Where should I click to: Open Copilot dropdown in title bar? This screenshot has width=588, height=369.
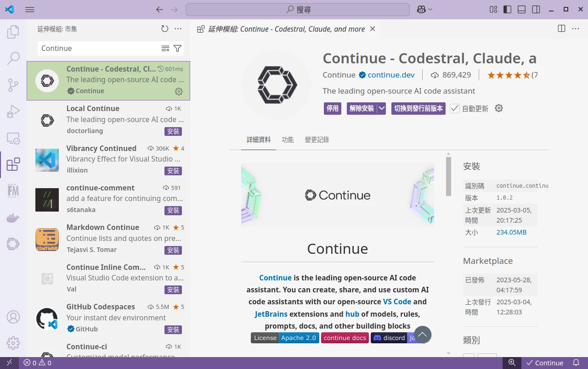click(x=424, y=9)
